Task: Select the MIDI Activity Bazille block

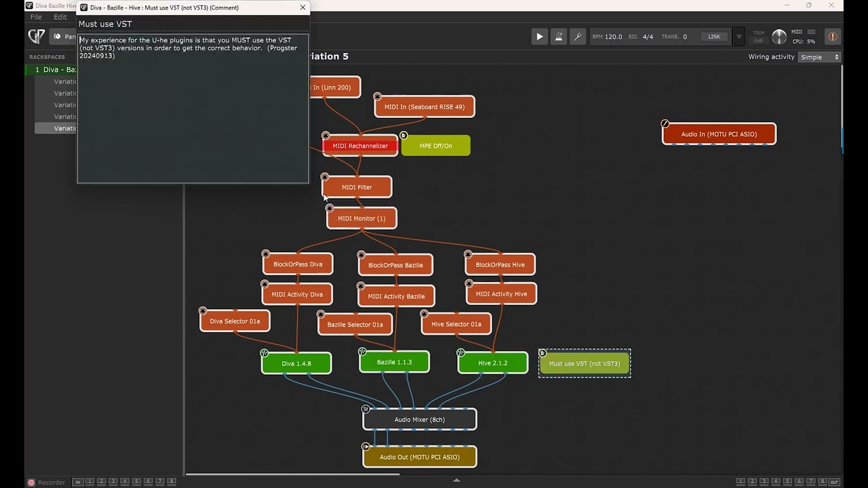Action: 396,296
